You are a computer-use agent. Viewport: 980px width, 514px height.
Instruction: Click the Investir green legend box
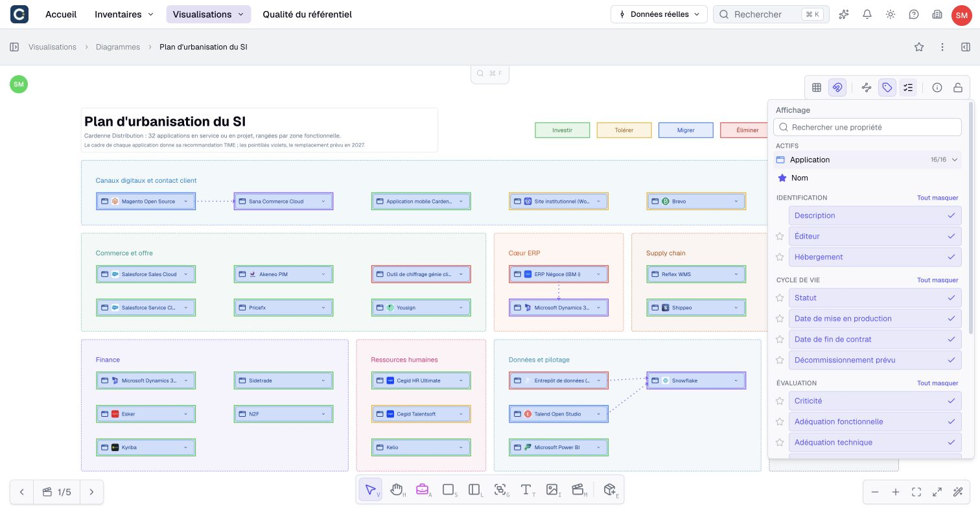pyautogui.click(x=562, y=130)
